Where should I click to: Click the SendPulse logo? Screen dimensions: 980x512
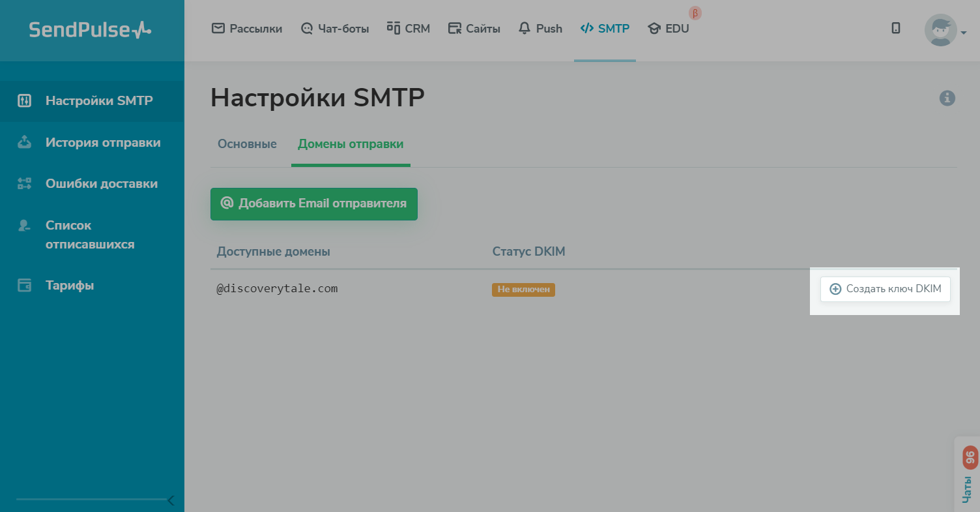tap(90, 29)
